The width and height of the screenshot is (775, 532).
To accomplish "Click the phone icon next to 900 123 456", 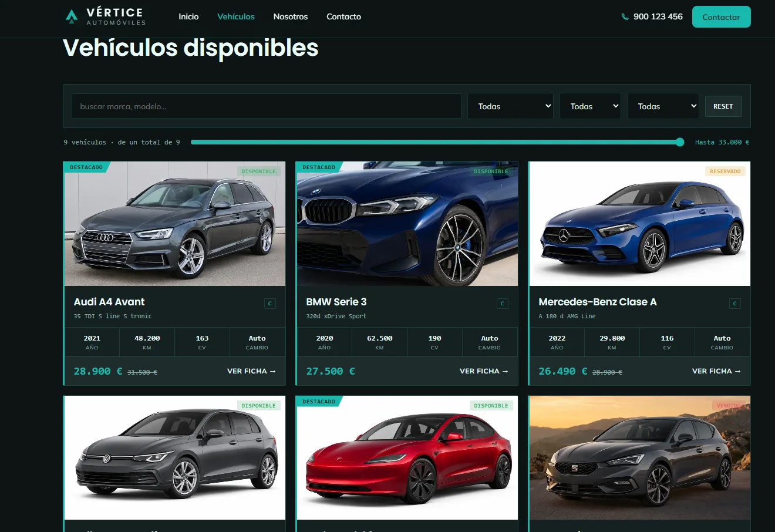I will 625,17.
